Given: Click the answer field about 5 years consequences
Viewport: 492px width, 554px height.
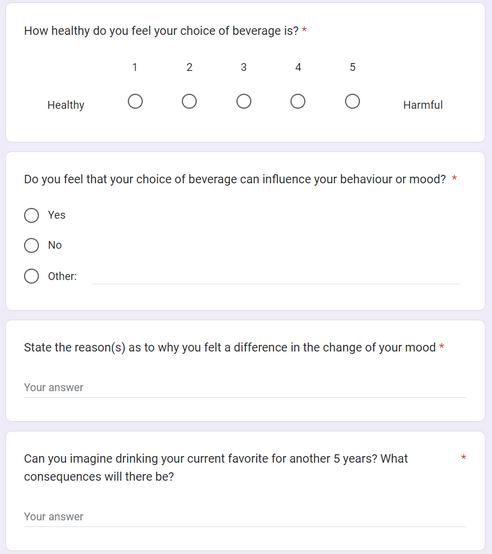Looking at the screenshot, I should point(244,517).
